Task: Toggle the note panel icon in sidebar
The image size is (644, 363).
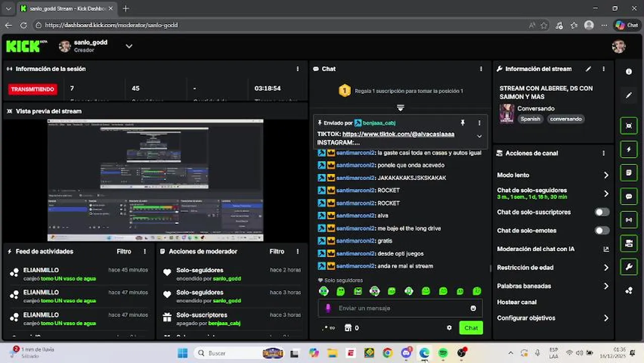Action: click(629, 172)
